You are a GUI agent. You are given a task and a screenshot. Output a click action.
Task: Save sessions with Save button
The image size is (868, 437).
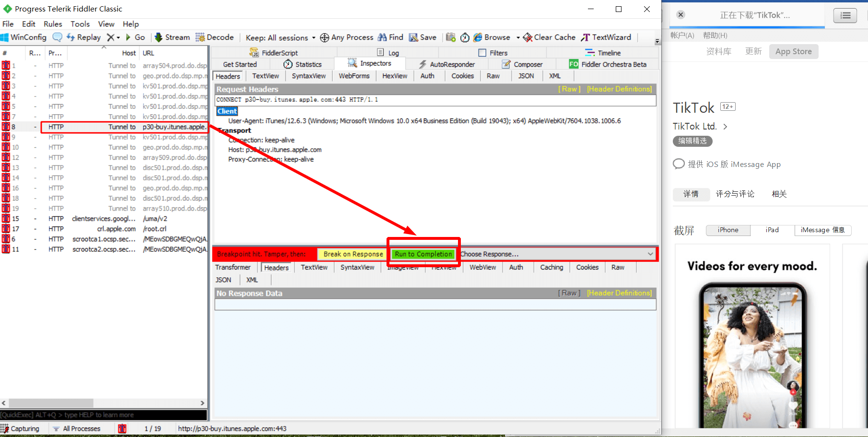click(x=422, y=37)
